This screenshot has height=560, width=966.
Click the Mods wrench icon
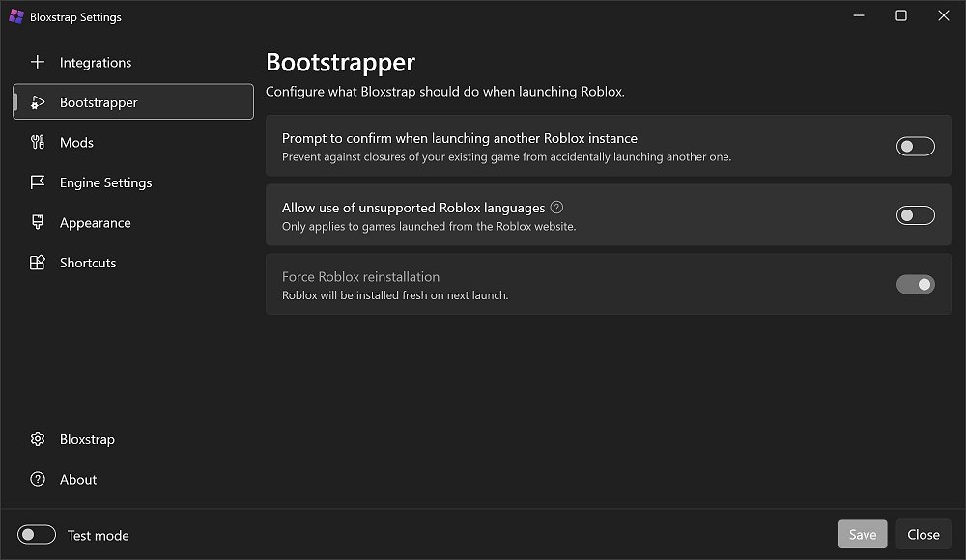click(x=38, y=143)
